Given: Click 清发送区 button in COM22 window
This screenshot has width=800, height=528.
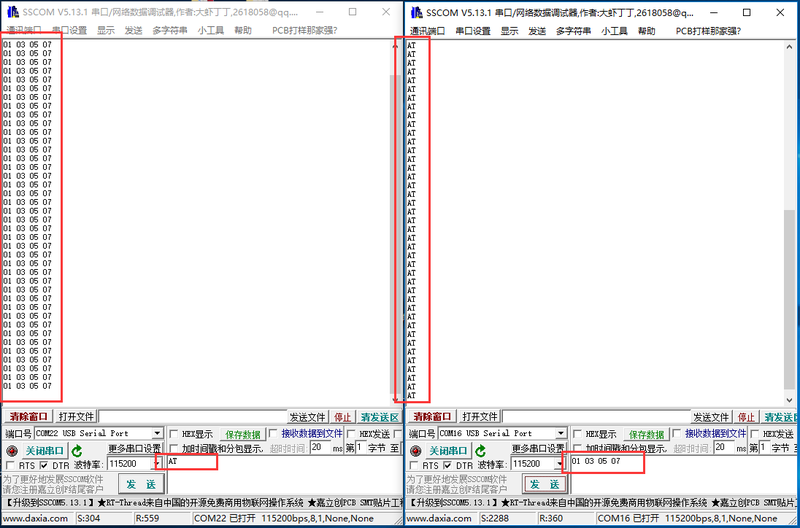Looking at the screenshot, I should [x=379, y=417].
